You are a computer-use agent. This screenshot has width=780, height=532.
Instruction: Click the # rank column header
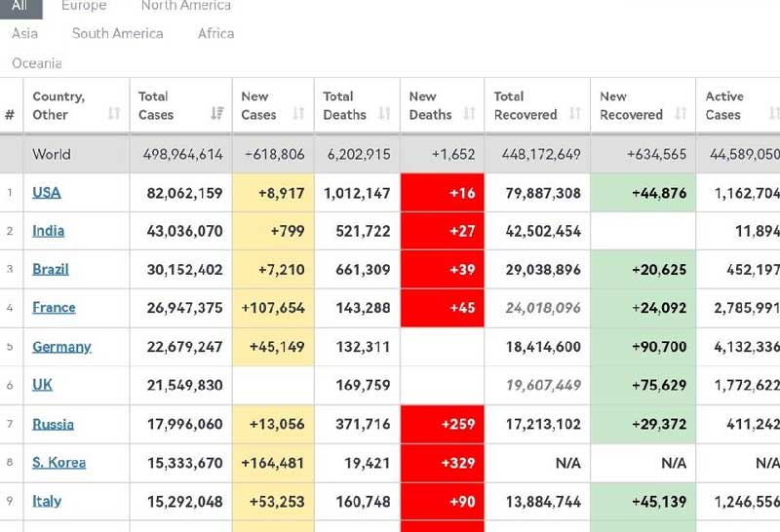(10, 114)
